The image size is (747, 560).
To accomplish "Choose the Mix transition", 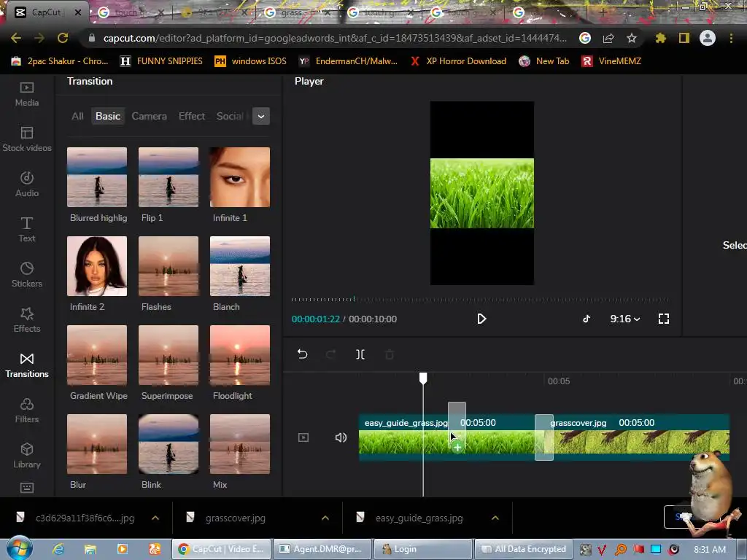I will pyautogui.click(x=240, y=444).
